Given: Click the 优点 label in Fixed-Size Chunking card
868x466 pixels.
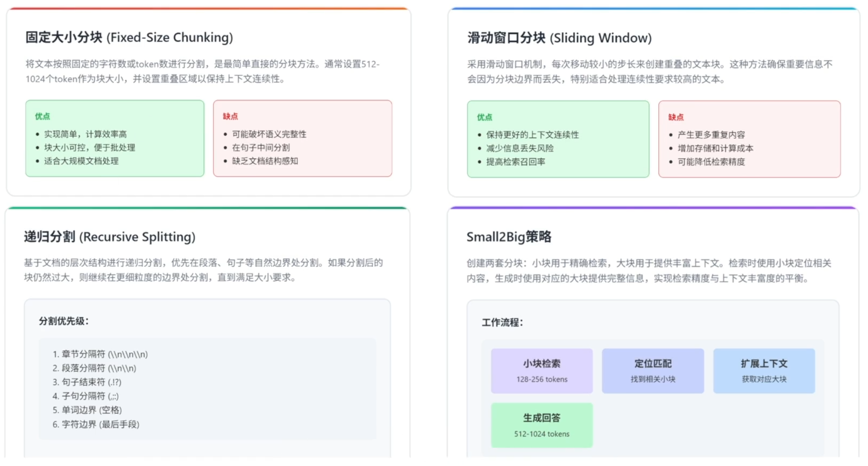Looking at the screenshot, I should coord(42,116).
